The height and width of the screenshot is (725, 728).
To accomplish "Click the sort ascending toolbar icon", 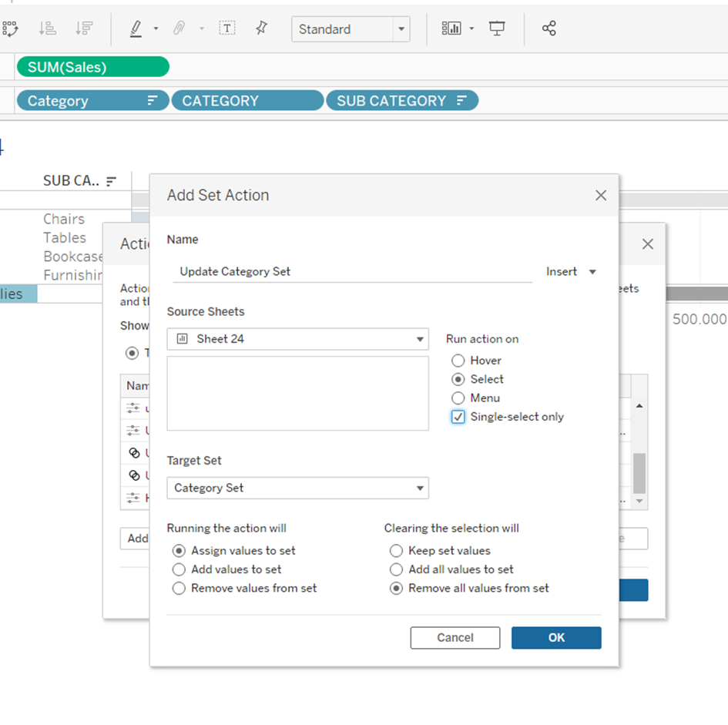I will pyautogui.click(x=48, y=29).
